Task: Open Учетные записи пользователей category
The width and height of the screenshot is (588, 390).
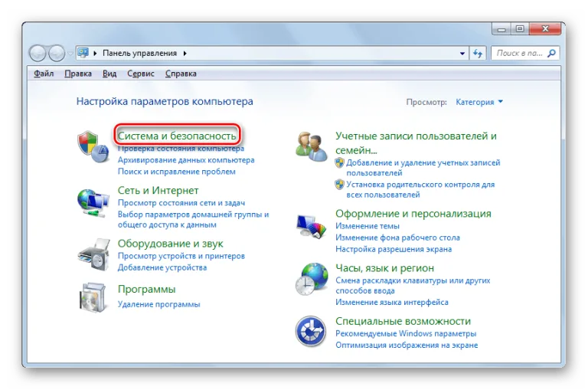Action: pos(416,143)
